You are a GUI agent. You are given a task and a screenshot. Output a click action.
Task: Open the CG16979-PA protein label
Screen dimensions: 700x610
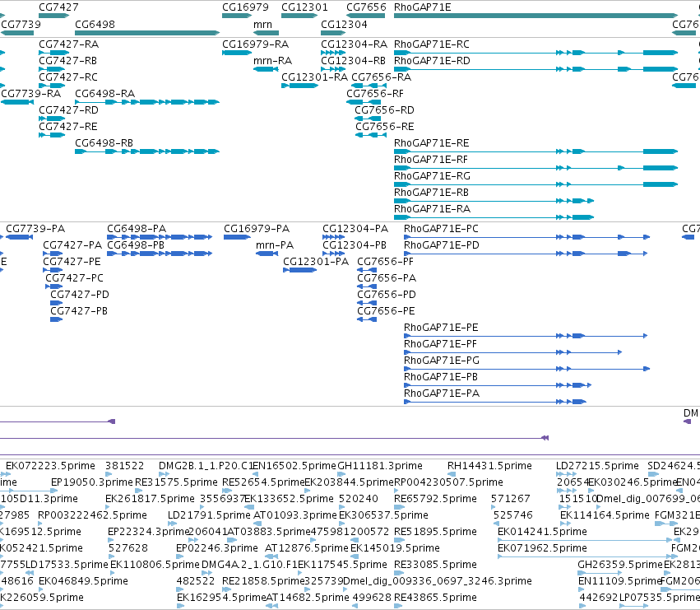(x=257, y=228)
